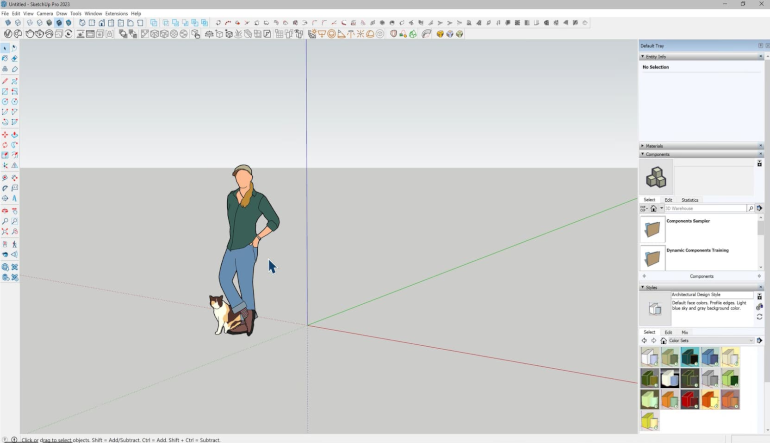
Task: Open the Camera menu
Action: [45, 14]
